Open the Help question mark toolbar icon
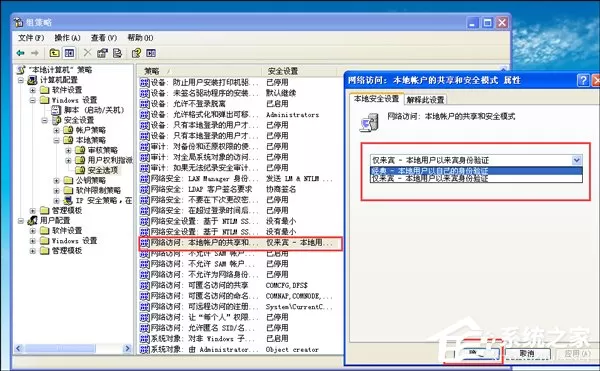 coord(136,53)
